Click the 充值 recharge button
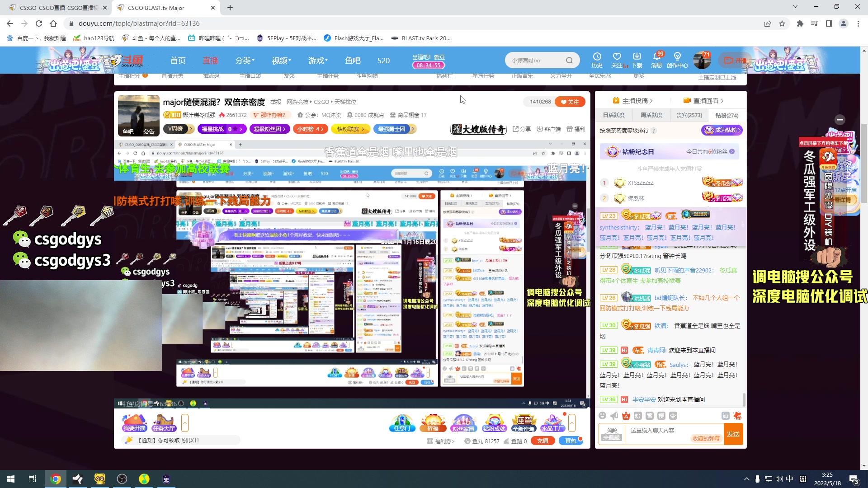The width and height of the screenshot is (868, 488). click(x=542, y=441)
